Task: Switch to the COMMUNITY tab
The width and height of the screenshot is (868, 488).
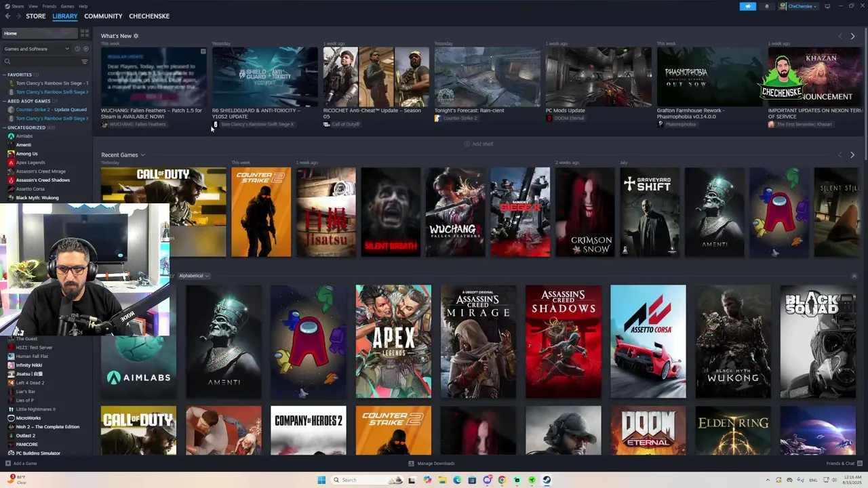Action: (x=103, y=16)
